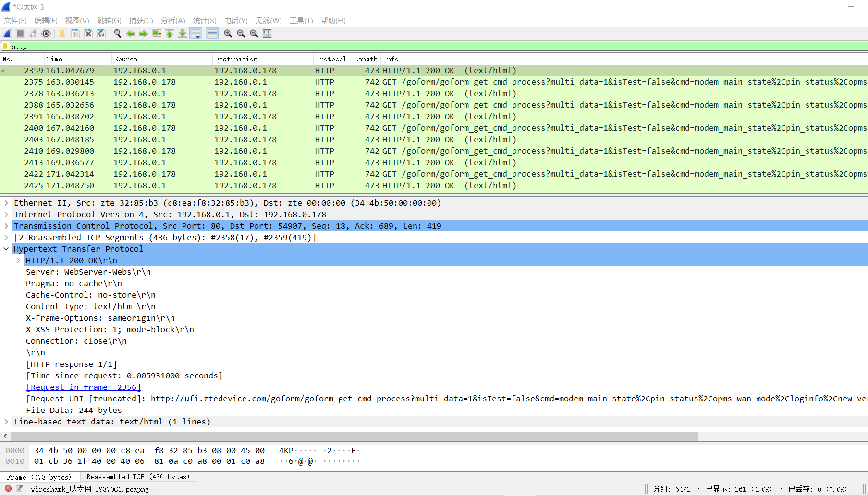Screen dimensions: 868x496
Task: Open capture options gear icon
Action: pos(46,34)
